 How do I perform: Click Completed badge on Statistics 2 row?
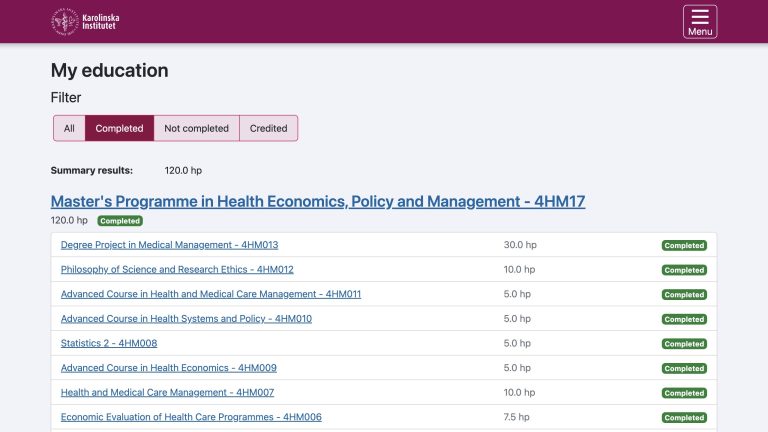tap(684, 344)
